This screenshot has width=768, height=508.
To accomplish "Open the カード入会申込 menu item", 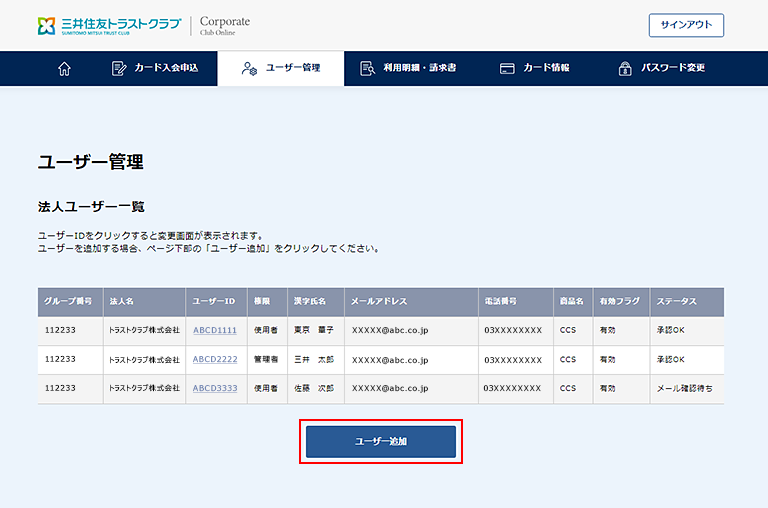I will tap(155, 69).
